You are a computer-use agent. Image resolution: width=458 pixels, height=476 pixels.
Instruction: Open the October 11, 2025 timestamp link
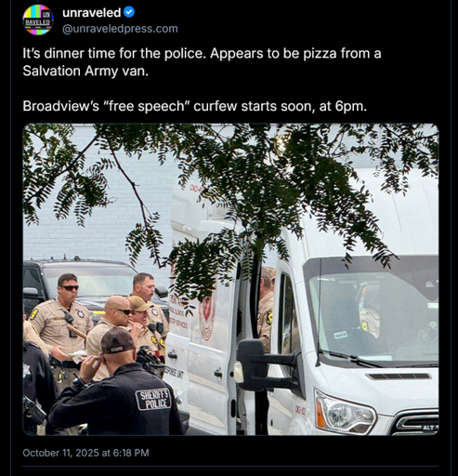(x=85, y=453)
